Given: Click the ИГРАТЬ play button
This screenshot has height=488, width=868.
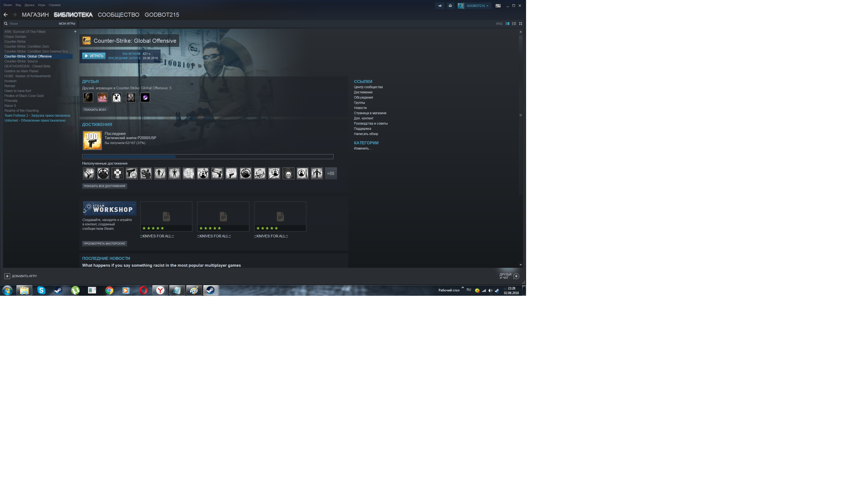Looking at the screenshot, I should pyautogui.click(x=94, y=56).
